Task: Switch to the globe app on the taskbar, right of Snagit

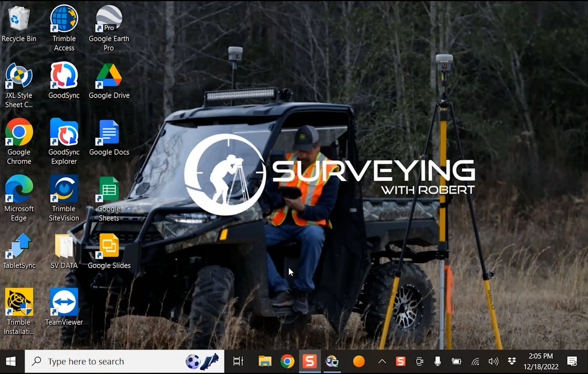Action: tap(332, 362)
